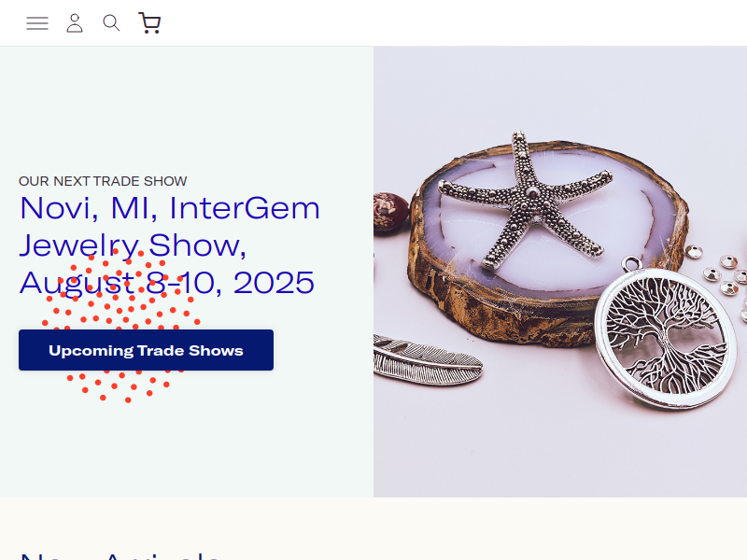Click the pale green banner background above label
This screenshot has height=560, width=747.
tap(187, 109)
